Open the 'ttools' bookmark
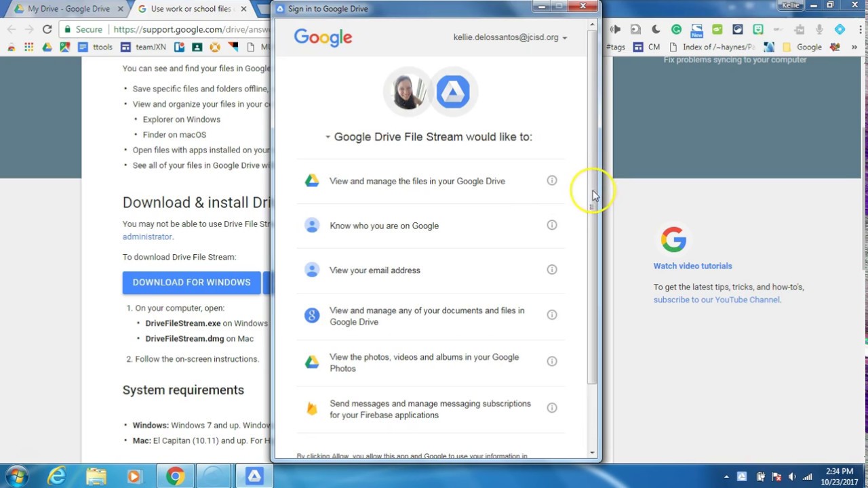Image resolution: width=868 pixels, height=488 pixels. point(96,47)
